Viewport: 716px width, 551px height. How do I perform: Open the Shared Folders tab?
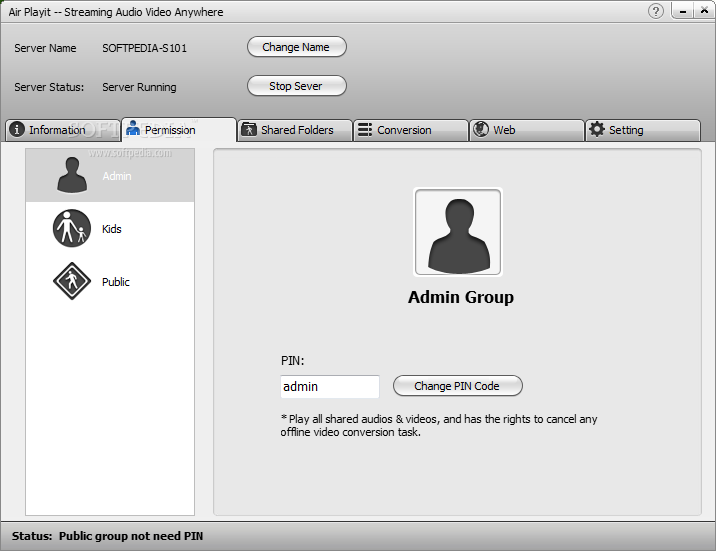(295, 130)
